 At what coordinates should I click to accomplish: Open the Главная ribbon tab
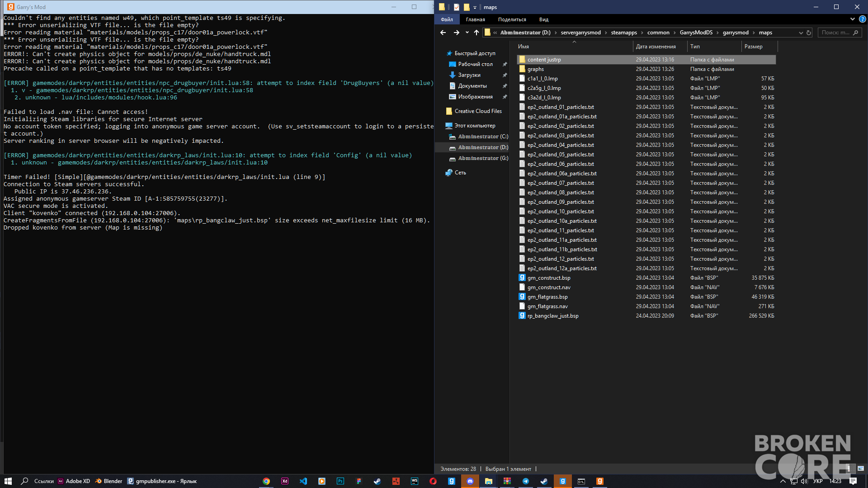(476, 19)
